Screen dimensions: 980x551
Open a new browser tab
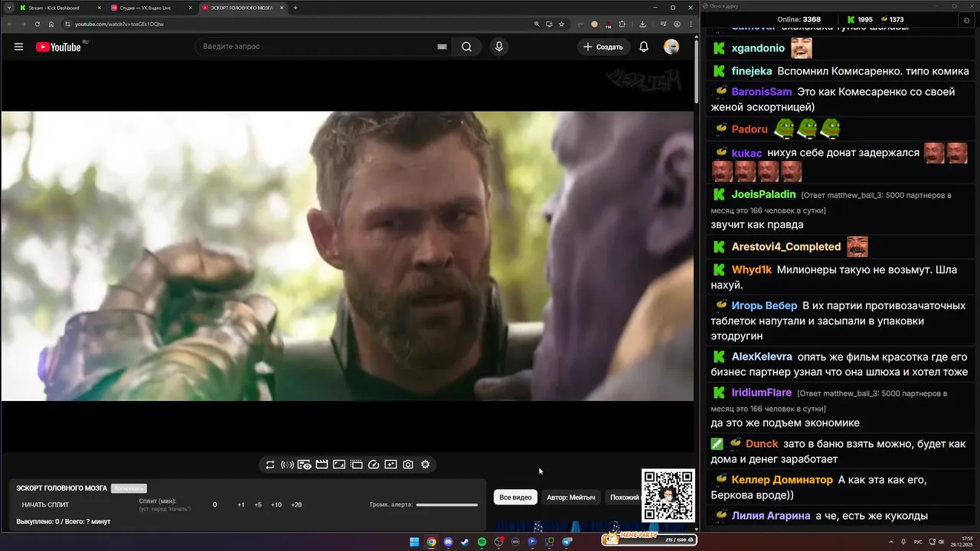pyautogui.click(x=296, y=8)
